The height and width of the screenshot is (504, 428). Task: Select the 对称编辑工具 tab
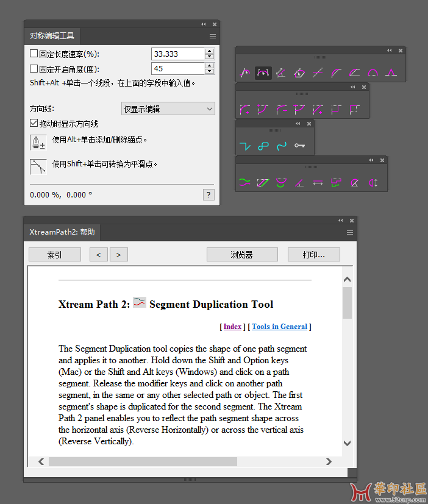52,36
